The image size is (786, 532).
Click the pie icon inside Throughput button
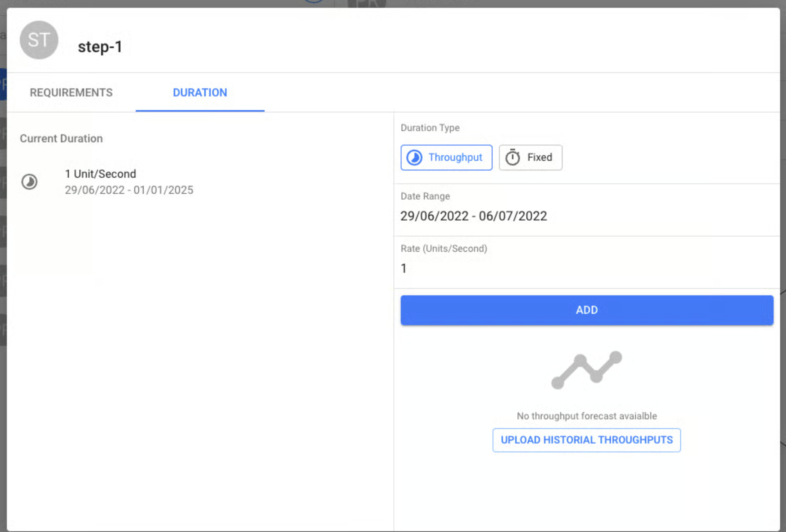click(x=414, y=157)
